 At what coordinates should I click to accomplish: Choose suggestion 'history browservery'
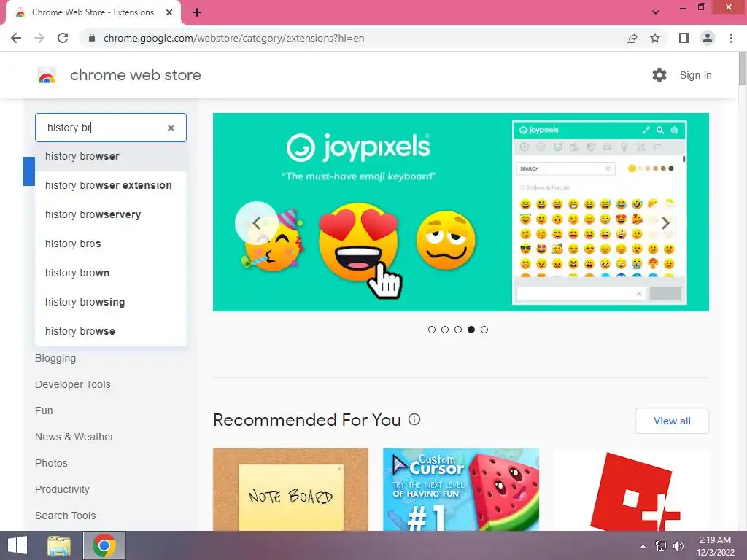(x=111, y=214)
